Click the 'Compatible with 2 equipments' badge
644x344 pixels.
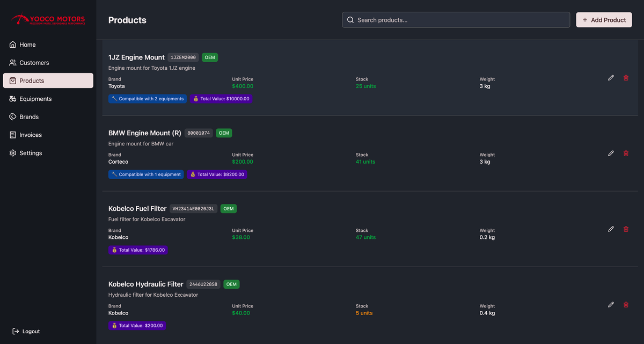click(148, 99)
